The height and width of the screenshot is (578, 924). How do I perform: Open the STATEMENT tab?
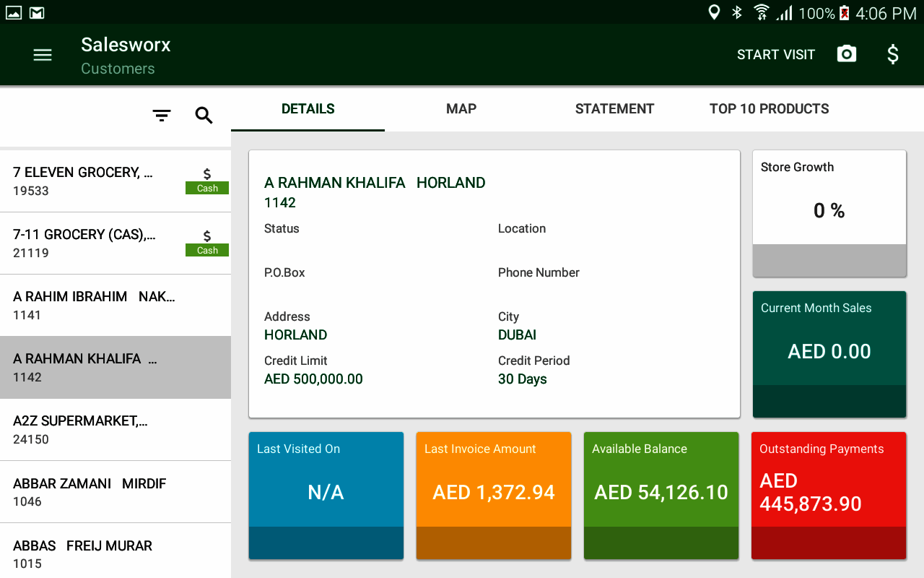tap(614, 109)
